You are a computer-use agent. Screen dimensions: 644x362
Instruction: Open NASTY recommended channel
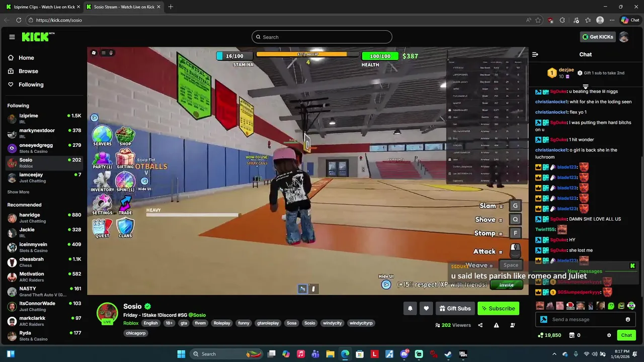tap(44, 292)
